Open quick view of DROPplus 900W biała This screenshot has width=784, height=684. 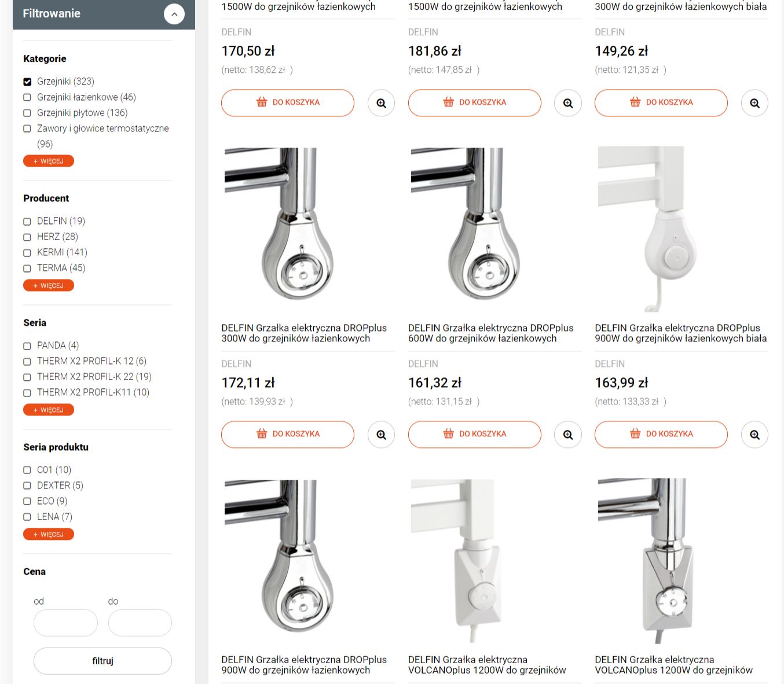(754, 435)
